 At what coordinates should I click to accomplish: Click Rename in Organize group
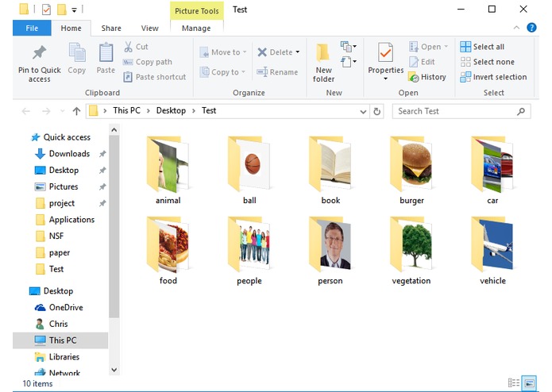277,72
